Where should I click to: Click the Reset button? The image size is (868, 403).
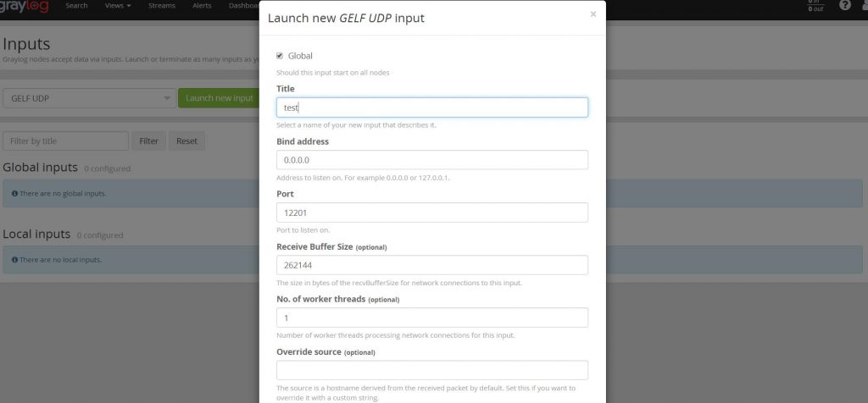[x=186, y=141]
